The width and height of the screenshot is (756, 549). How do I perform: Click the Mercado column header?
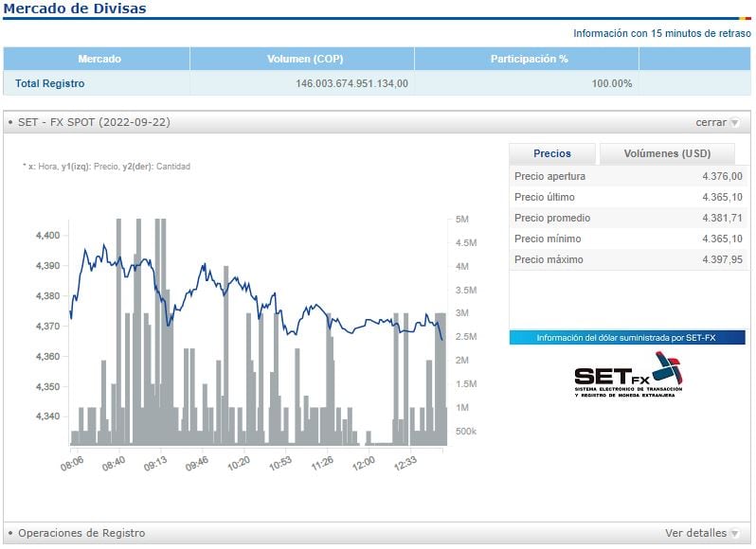click(x=99, y=59)
